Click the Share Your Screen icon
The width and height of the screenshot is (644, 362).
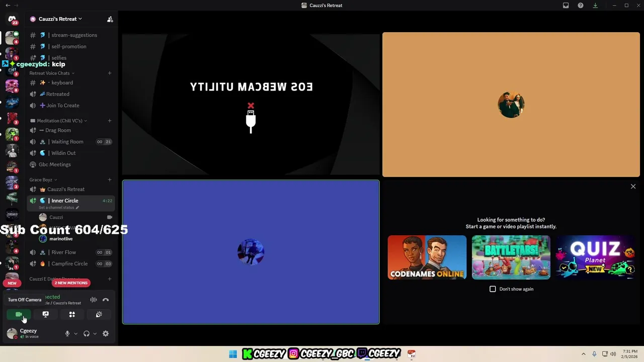45,315
